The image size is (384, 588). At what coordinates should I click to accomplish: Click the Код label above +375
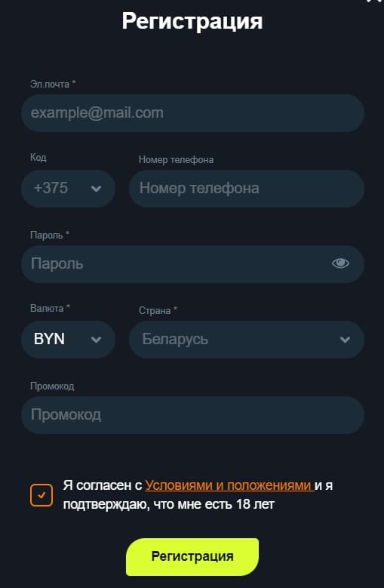tap(38, 158)
